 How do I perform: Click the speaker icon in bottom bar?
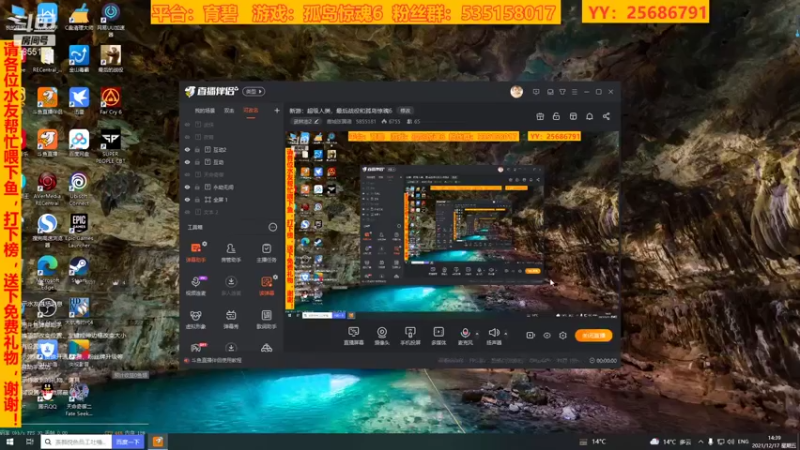pos(493,333)
